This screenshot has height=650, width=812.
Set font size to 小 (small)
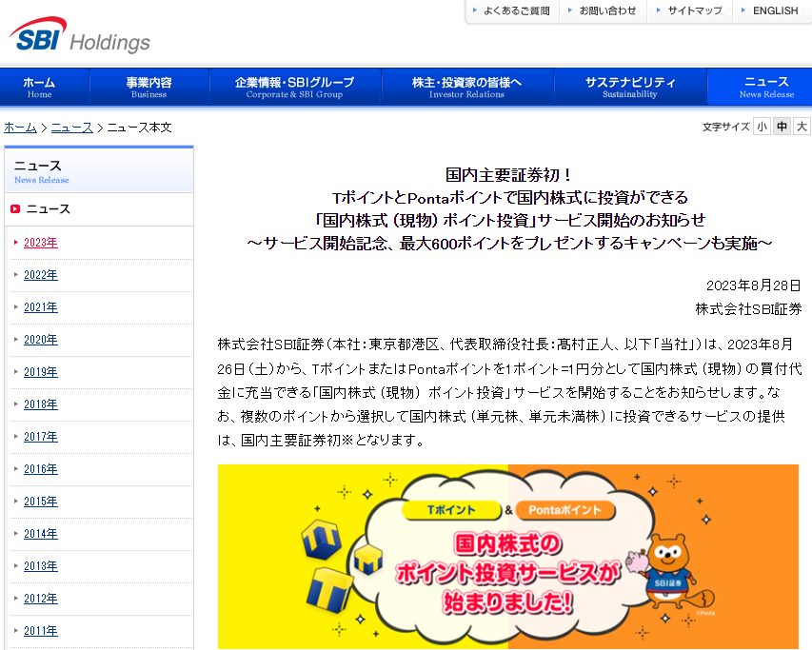point(762,127)
